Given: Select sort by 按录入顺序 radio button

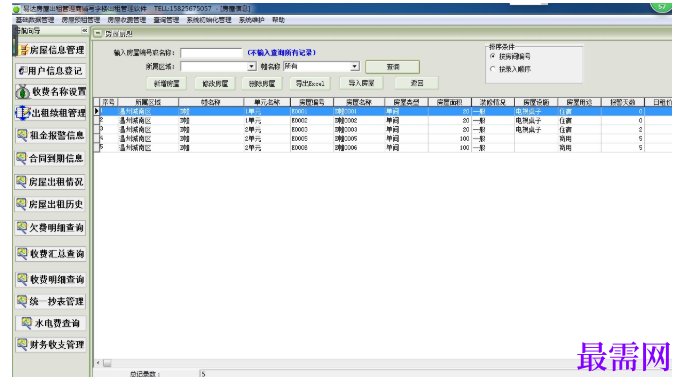Looking at the screenshot, I should point(493,69).
